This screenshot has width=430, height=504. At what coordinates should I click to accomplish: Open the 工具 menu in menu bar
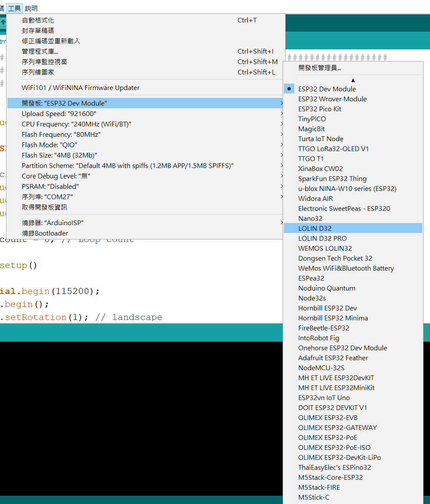click(14, 8)
